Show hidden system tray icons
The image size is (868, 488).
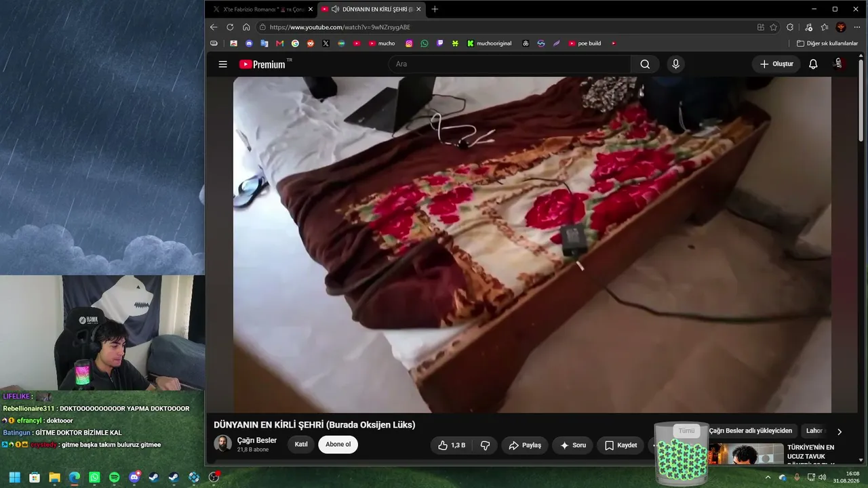tap(768, 477)
